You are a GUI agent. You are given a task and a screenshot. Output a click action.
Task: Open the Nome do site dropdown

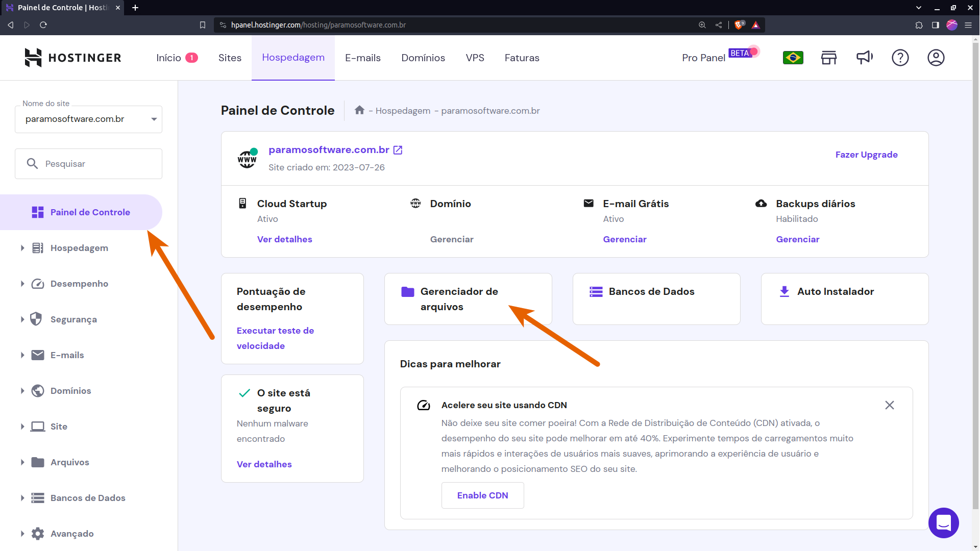(x=88, y=119)
